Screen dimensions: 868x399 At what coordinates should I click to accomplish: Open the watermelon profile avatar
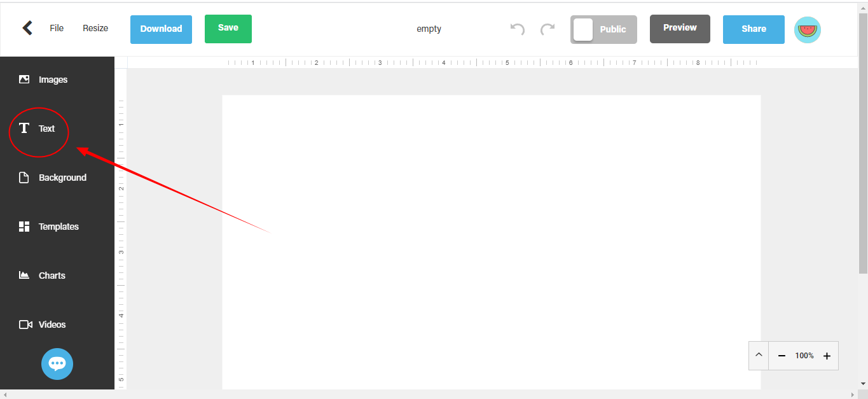[808, 30]
